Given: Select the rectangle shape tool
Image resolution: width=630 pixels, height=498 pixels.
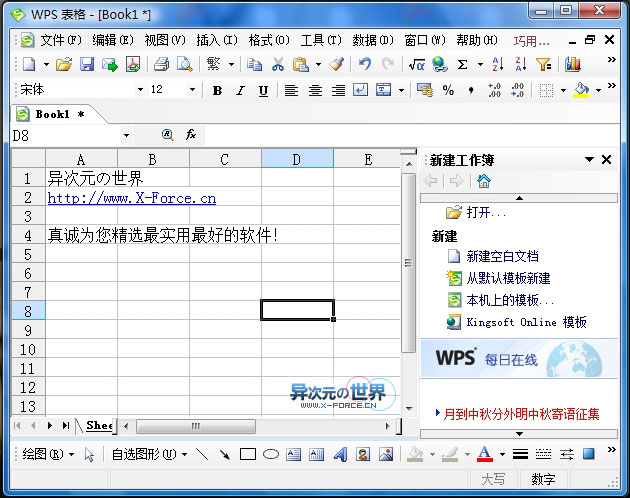Looking at the screenshot, I should [x=248, y=455].
